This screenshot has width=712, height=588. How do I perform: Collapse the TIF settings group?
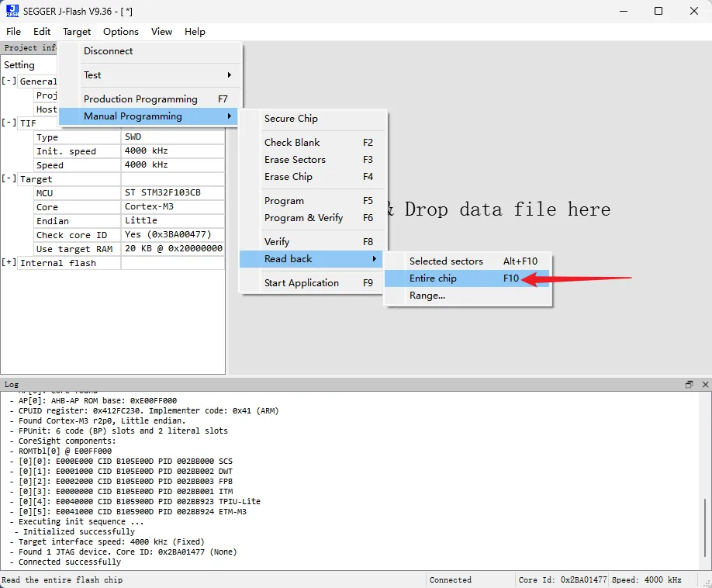pos(9,123)
